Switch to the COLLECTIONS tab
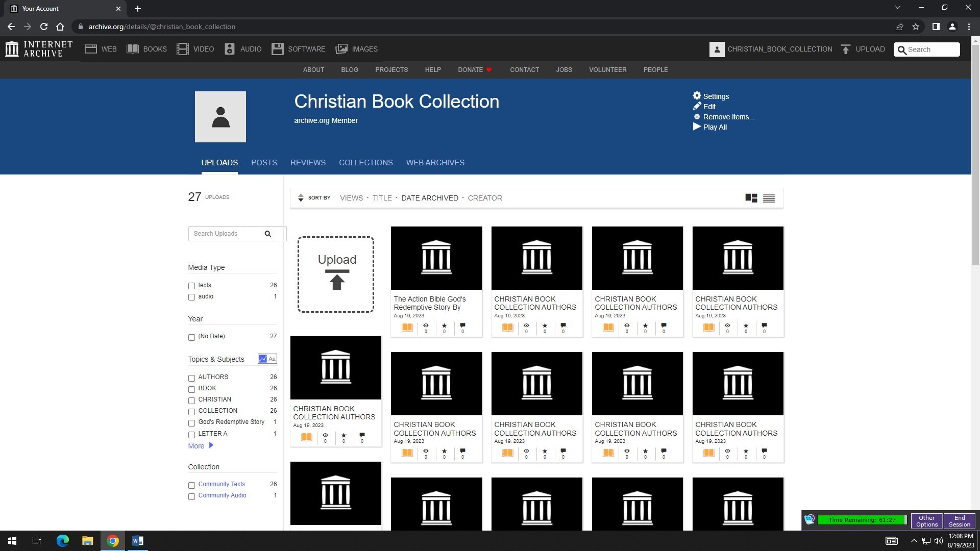Screen dimensions: 980x551 366,162
